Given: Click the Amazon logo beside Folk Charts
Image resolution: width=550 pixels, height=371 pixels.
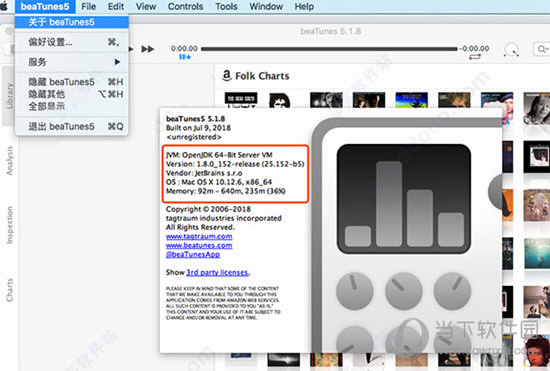Looking at the screenshot, I should (227, 75).
